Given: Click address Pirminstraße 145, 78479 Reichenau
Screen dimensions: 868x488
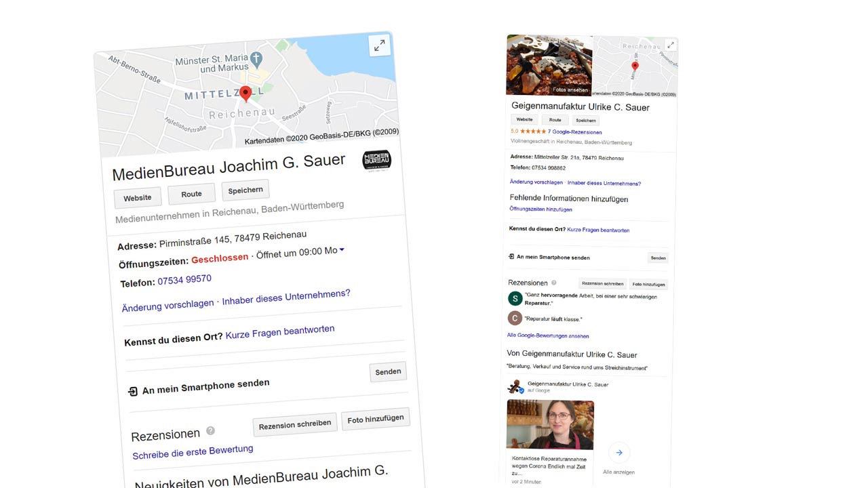Looking at the screenshot, I should (233, 240).
